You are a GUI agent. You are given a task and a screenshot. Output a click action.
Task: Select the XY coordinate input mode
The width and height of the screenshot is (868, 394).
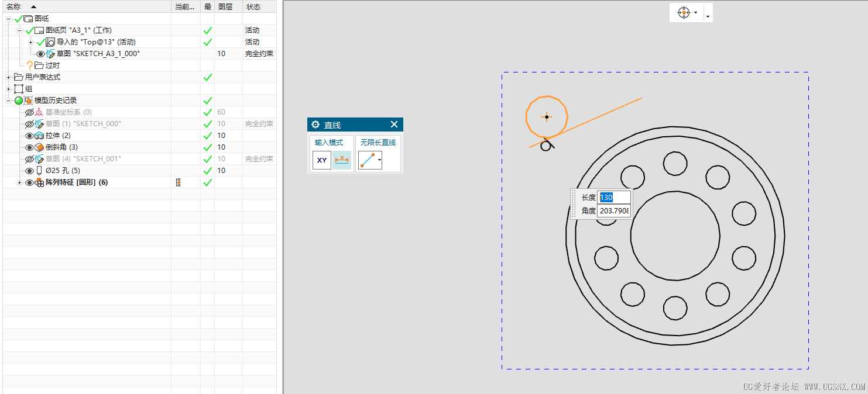[322, 160]
